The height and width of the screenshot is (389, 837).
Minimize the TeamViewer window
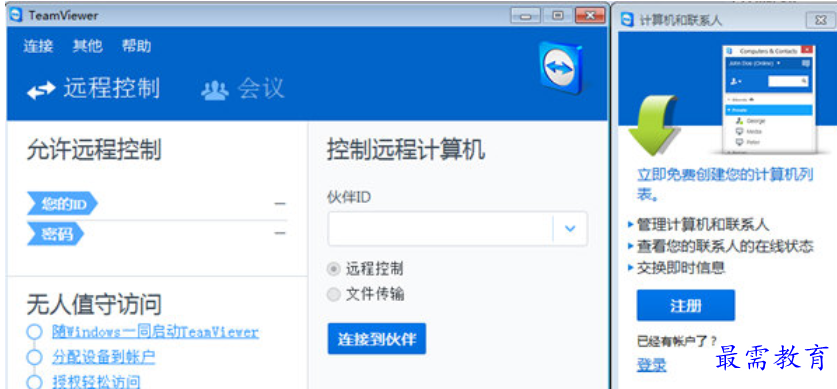click(x=525, y=16)
